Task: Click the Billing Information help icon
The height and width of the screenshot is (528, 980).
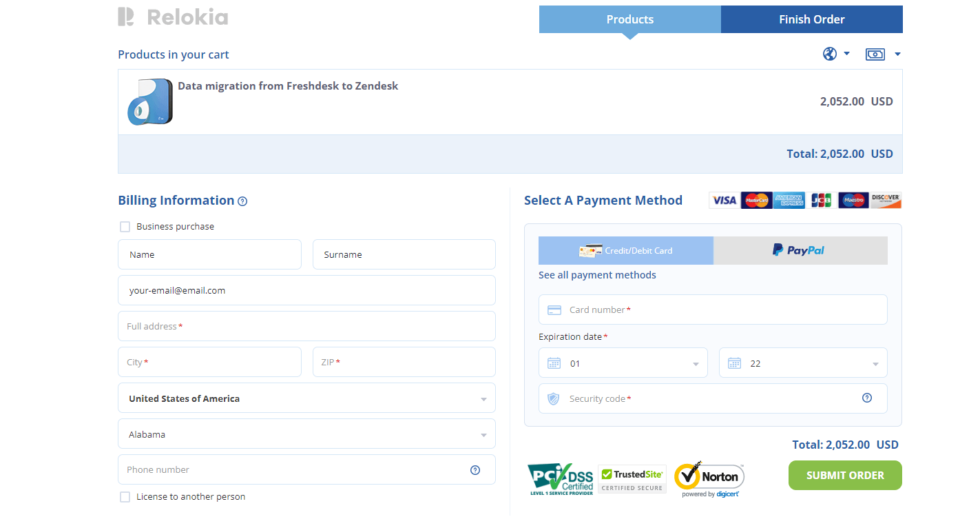Action: [x=242, y=201]
